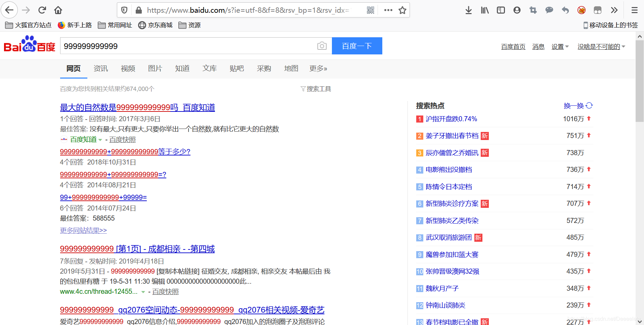
Task: Open the 百度首页 link
Action: click(513, 47)
